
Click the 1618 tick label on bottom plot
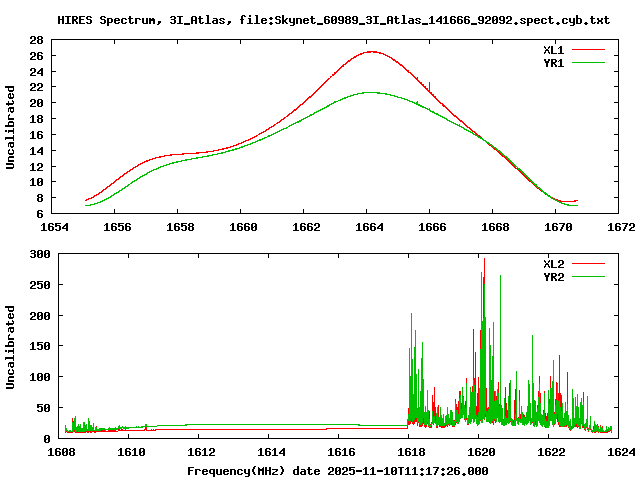[409, 452]
